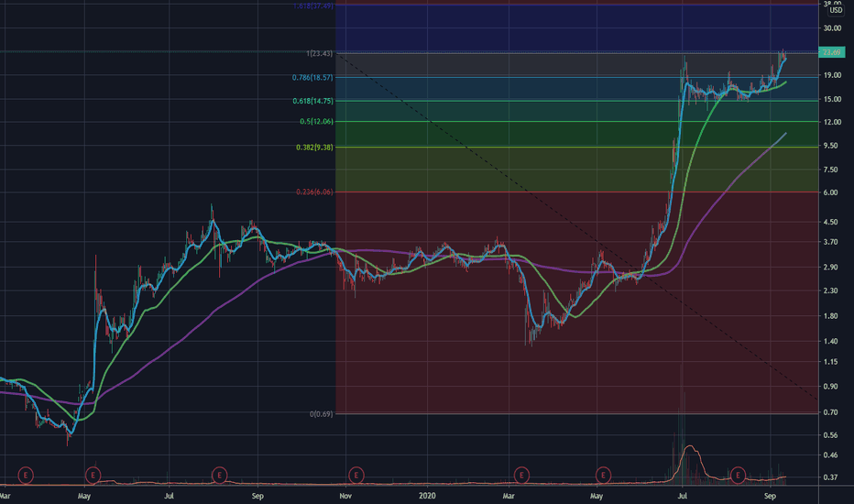The width and height of the screenshot is (854, 504).
Task: Click the 4.50 price axis label
Action: [830, 223]
